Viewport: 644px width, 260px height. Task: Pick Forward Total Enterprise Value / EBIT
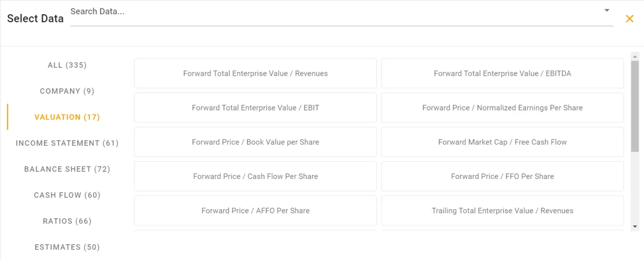[x=255, y=108]
